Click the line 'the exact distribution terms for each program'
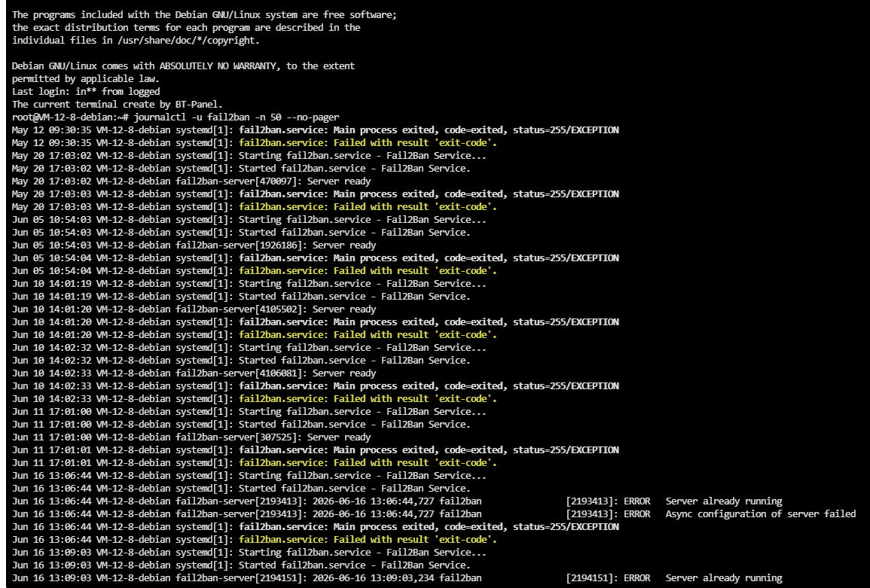This screenshot has width=870, height=588. point(186,28)
